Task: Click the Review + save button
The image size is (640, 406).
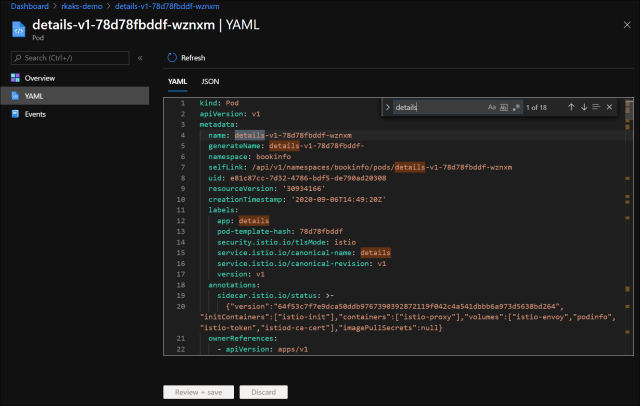Action: tap(198, 392)
